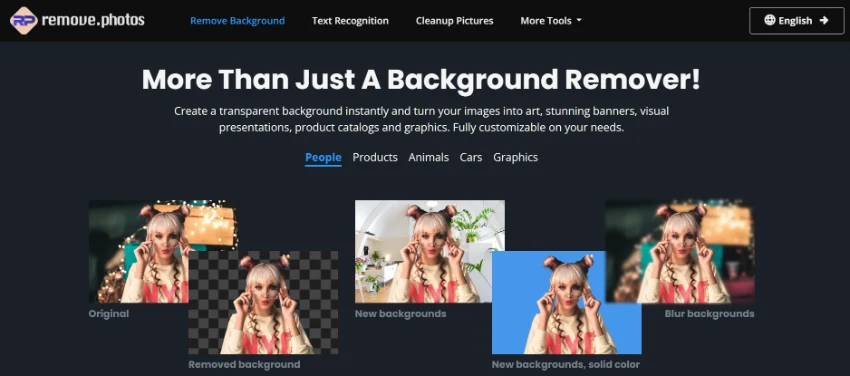
Task: Click the 'Removed background' caption
Action: click(x=244, y=365)
